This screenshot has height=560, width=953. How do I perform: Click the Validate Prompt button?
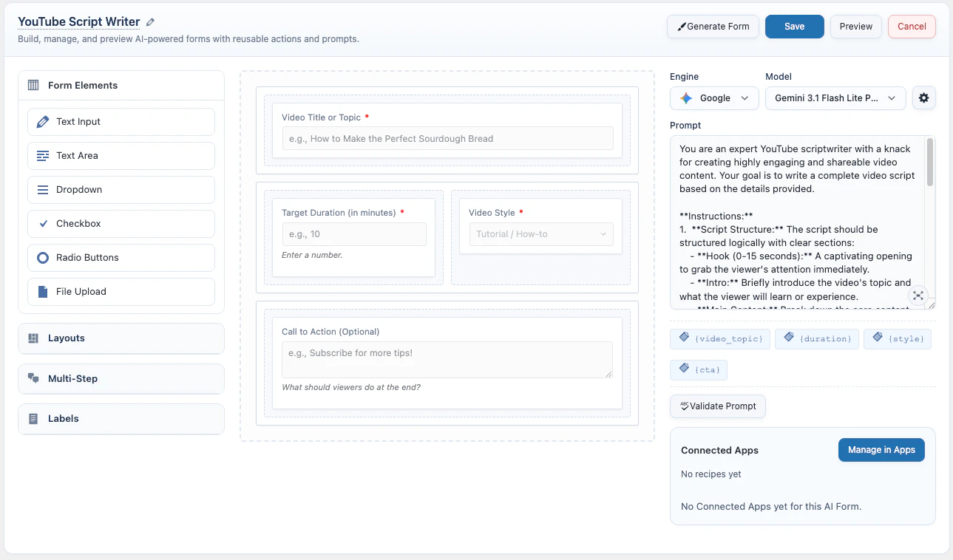click(717, 406)
